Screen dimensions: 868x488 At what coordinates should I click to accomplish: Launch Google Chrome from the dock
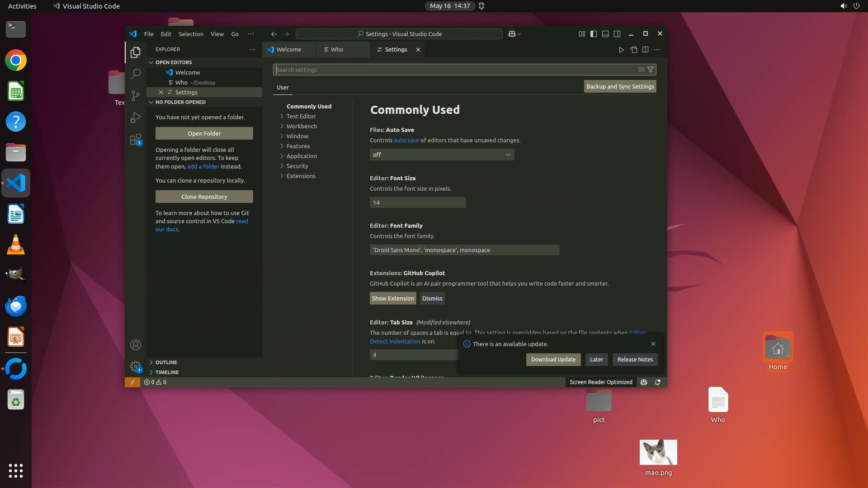pyautogui.click(x=16, y=61)
